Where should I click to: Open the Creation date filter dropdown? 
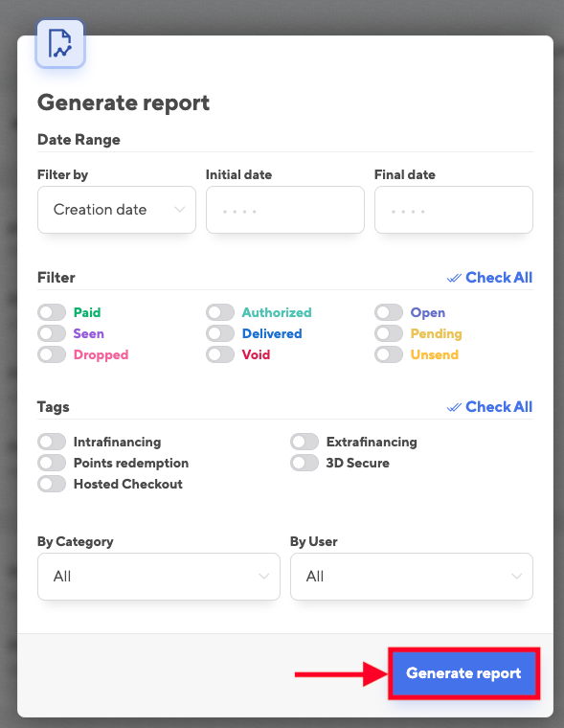[x=117, y=210]
